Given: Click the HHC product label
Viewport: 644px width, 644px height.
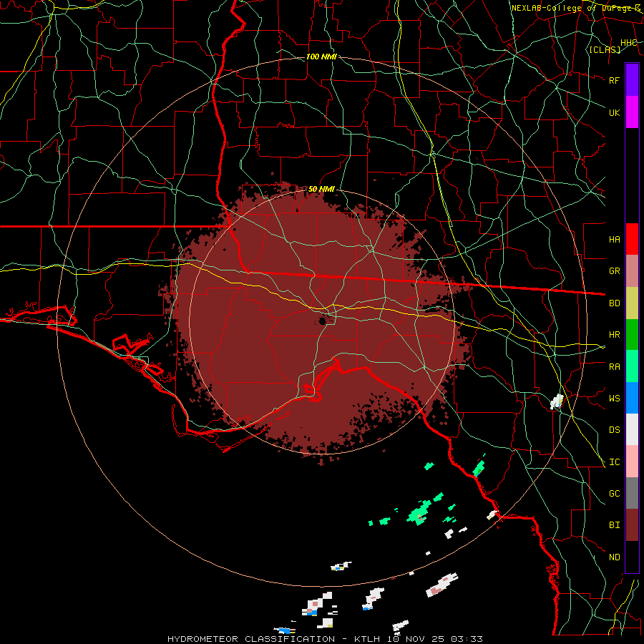Looking at the screenshot, I should [628, 42].
